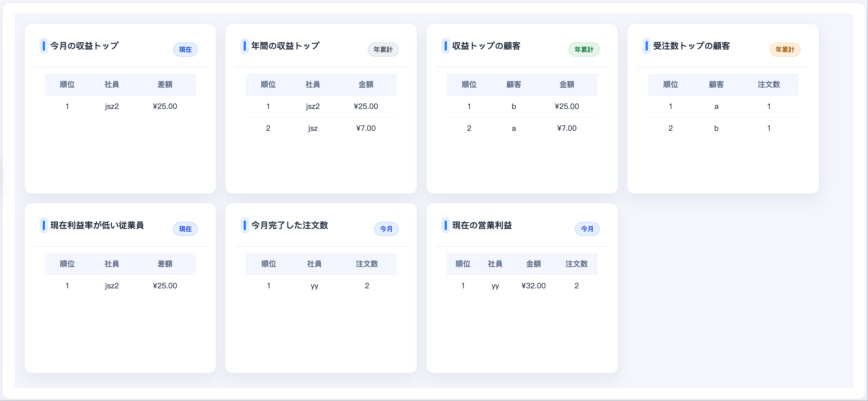Screen dimensions: 868x401
Task: Click ¥25.00 amount in 収益トップの顧客
Action: click(567, 107)
